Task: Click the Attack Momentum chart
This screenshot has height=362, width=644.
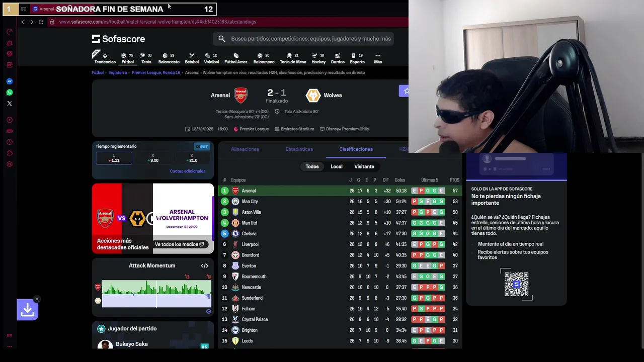Action: pos(156,294)
